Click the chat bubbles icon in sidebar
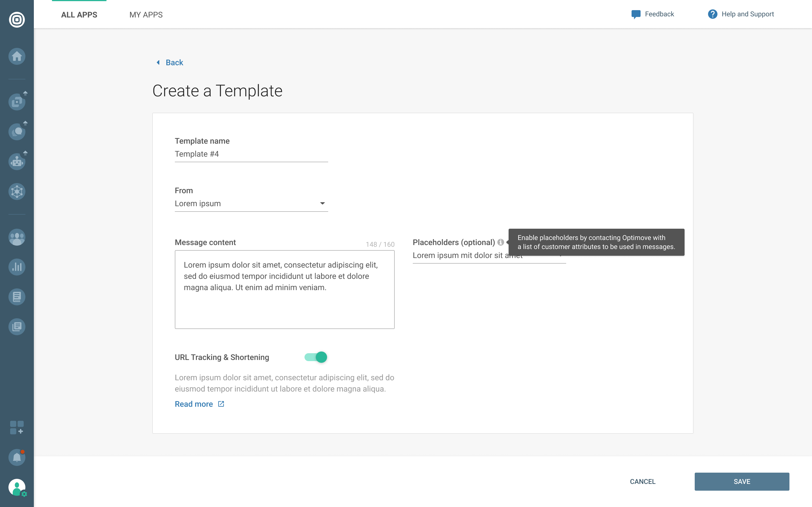 tap(17, 132)
